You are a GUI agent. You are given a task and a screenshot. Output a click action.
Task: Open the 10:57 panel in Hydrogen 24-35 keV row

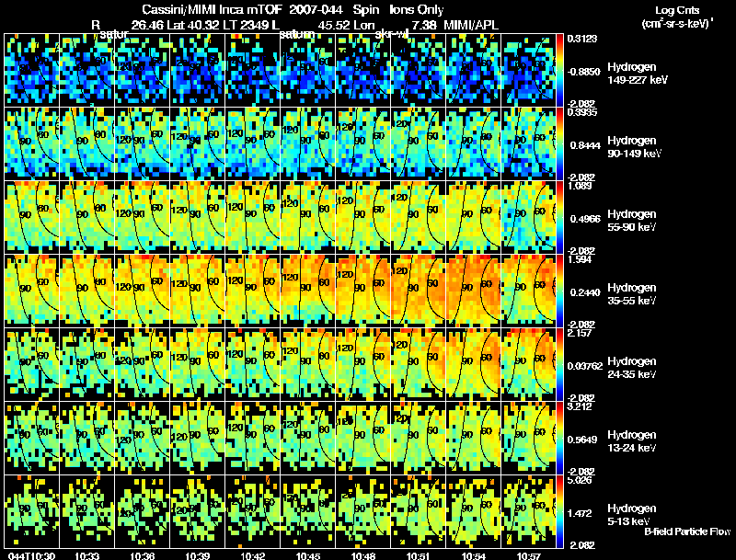click(x=528, y=364)
